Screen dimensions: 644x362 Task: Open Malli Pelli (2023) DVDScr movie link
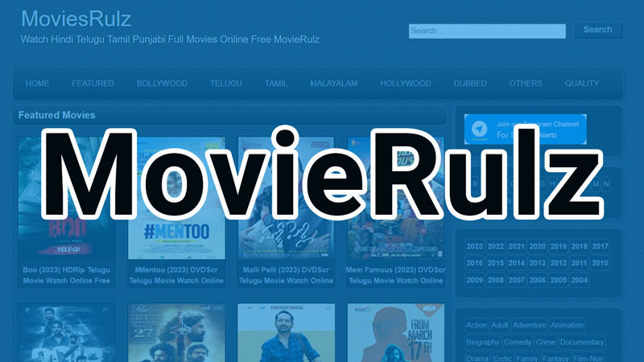[286, 275]
